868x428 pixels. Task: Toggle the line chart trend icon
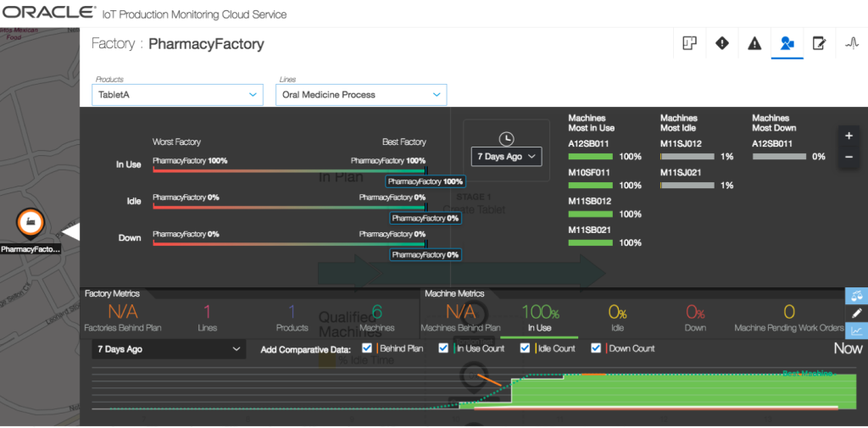857,331
